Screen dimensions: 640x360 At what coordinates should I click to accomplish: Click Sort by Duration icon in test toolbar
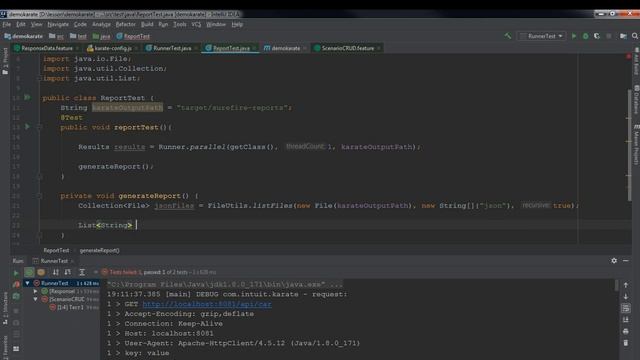tap(68, 272)
